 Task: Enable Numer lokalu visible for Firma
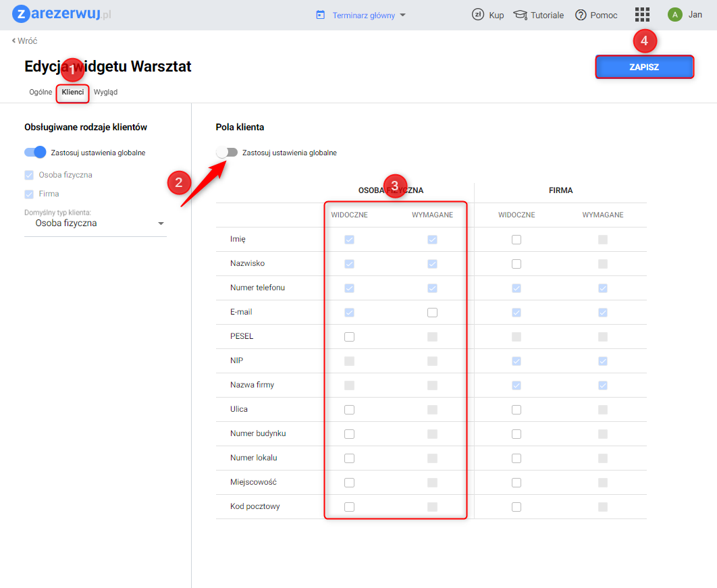(x=516, y=458)
